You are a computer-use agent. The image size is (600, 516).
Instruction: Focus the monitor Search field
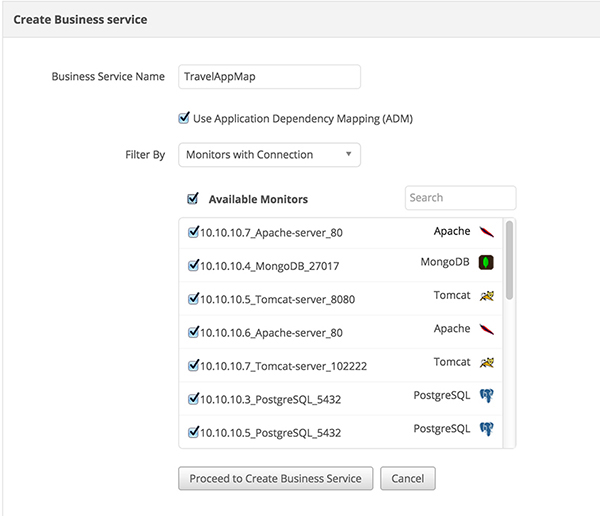tap(460, 198)
